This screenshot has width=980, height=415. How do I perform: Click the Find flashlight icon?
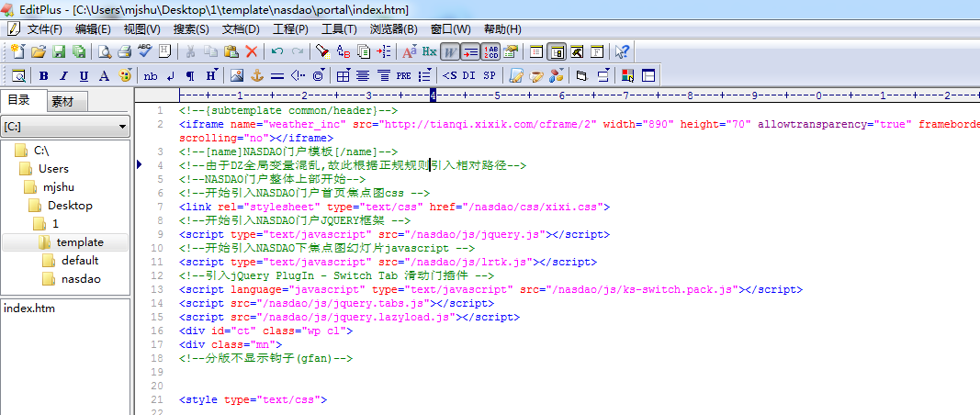[x=322, y=51]
